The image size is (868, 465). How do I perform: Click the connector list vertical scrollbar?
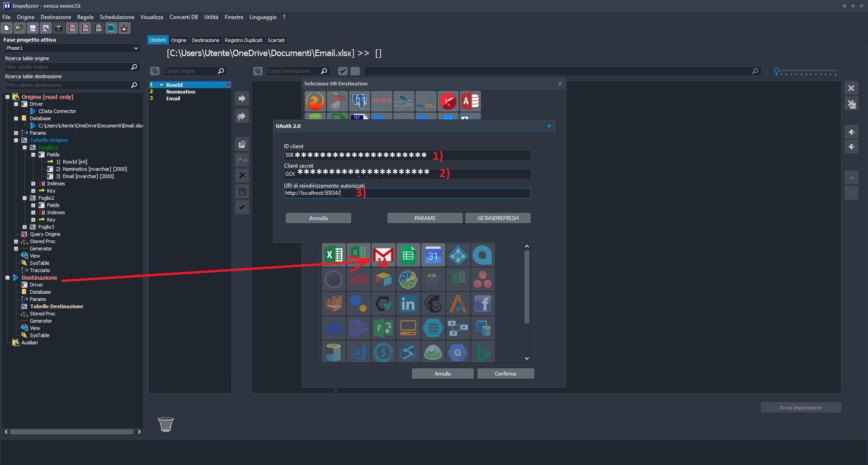click(x=527, y=287)
